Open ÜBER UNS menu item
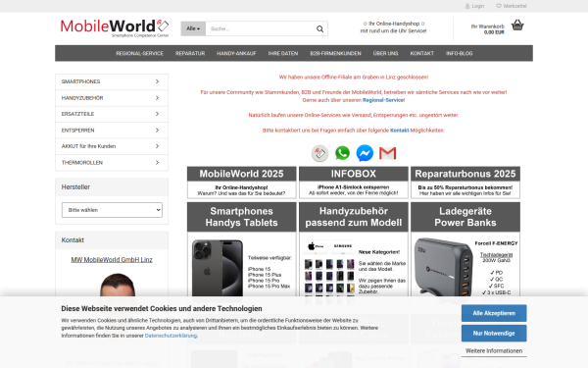This screenshot has width=588, height=368. tap(385, 53)
